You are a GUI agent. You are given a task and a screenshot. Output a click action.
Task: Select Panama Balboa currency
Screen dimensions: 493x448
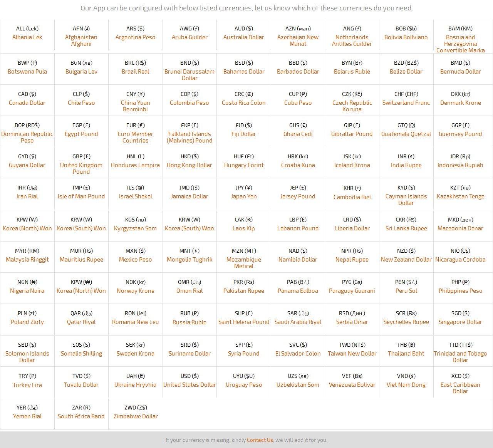coord(298,291)
